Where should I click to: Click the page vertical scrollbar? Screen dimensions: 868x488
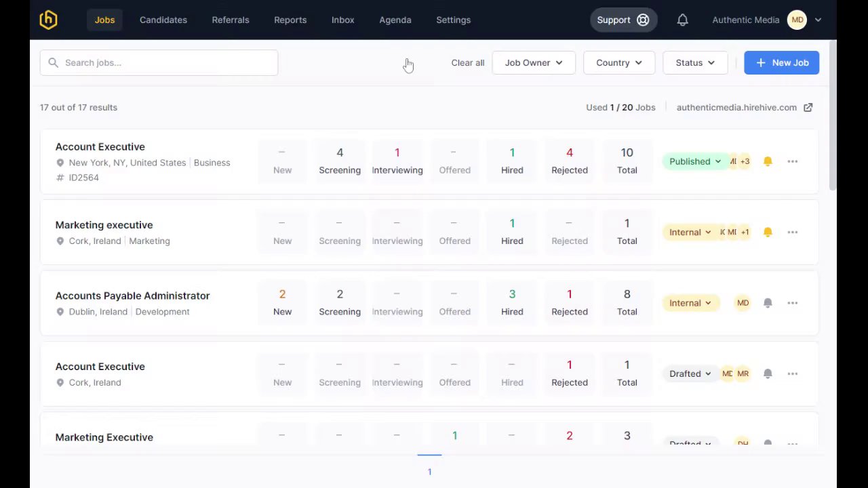(x=833, y=115)
